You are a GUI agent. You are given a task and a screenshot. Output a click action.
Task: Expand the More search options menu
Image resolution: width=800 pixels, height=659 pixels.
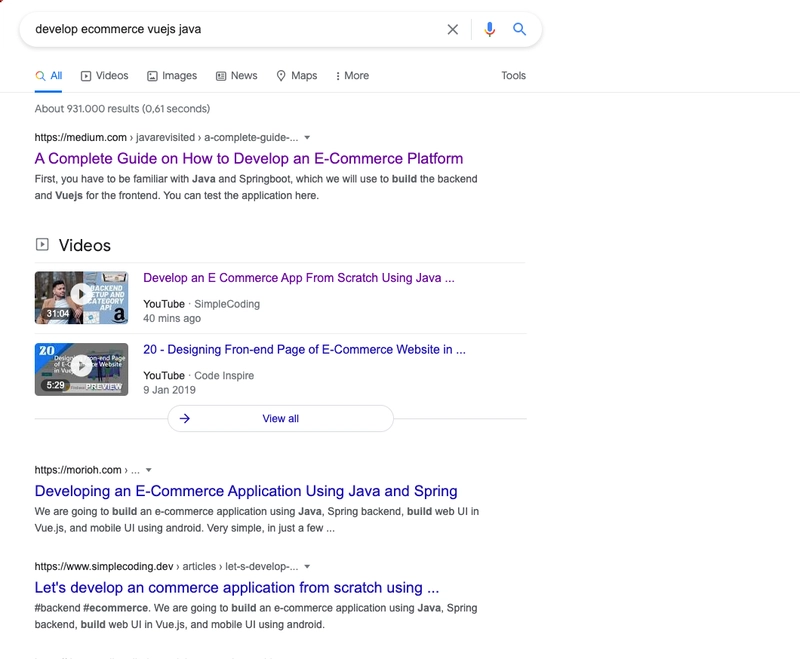pos(352,76)
